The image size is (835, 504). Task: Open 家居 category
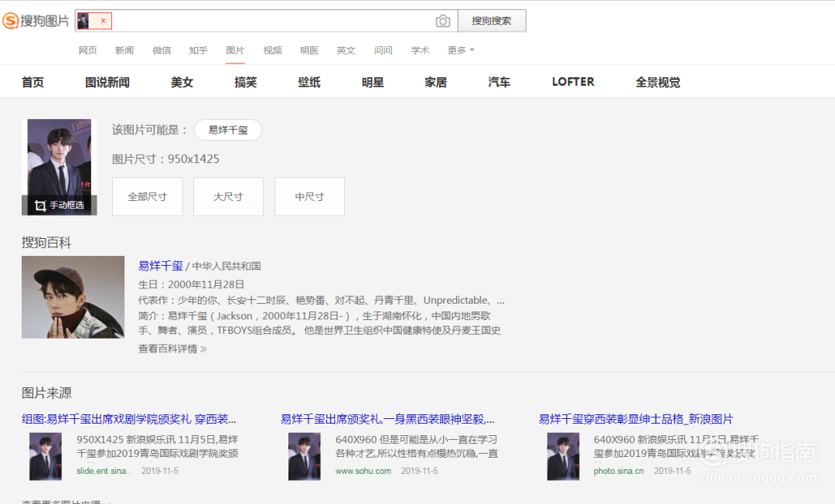tap(435, 82)
